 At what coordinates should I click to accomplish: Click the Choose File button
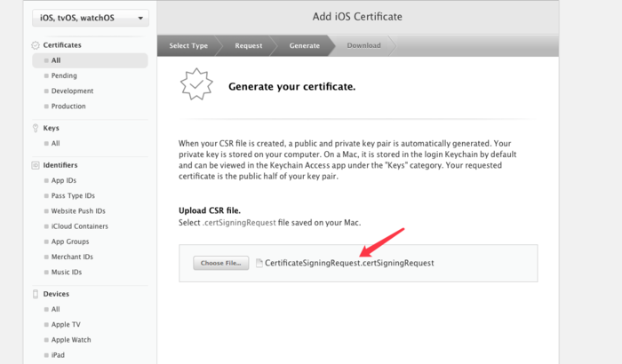click(221, 263)
